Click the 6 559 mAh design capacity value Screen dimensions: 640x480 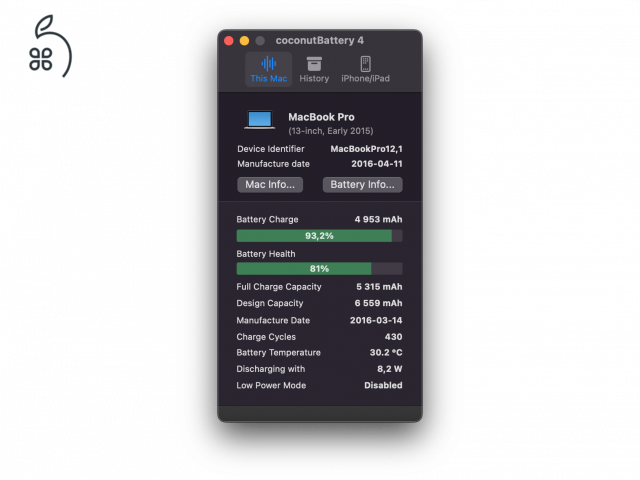378,303
